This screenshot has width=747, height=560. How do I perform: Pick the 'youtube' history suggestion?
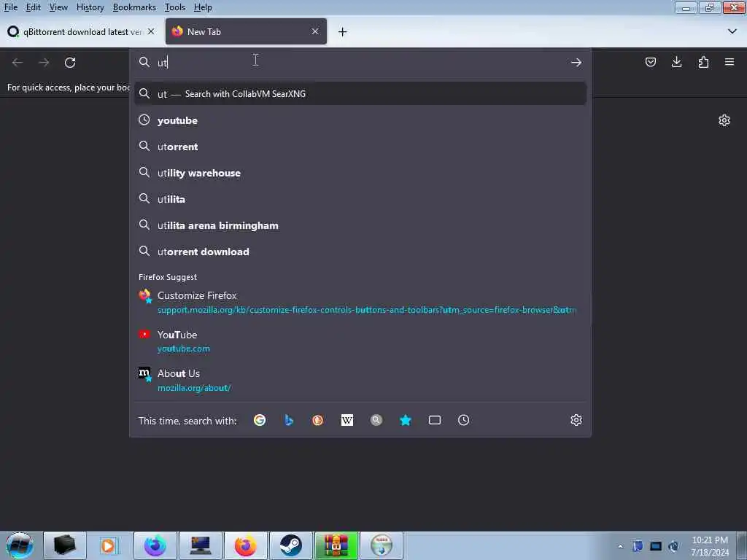click(360, 120)
